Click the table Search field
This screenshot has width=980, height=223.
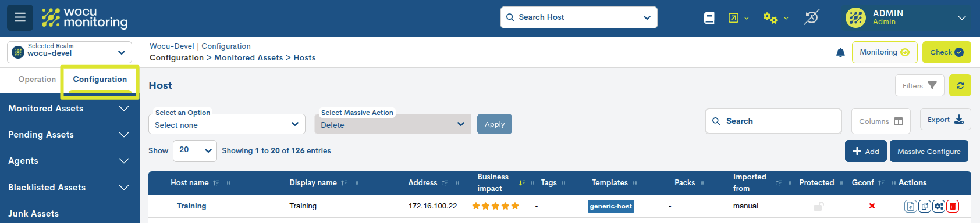774,121
